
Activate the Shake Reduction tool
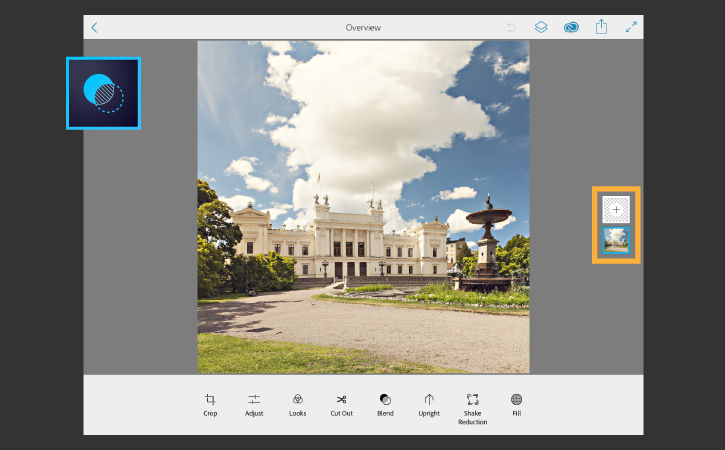pos(473,409)
